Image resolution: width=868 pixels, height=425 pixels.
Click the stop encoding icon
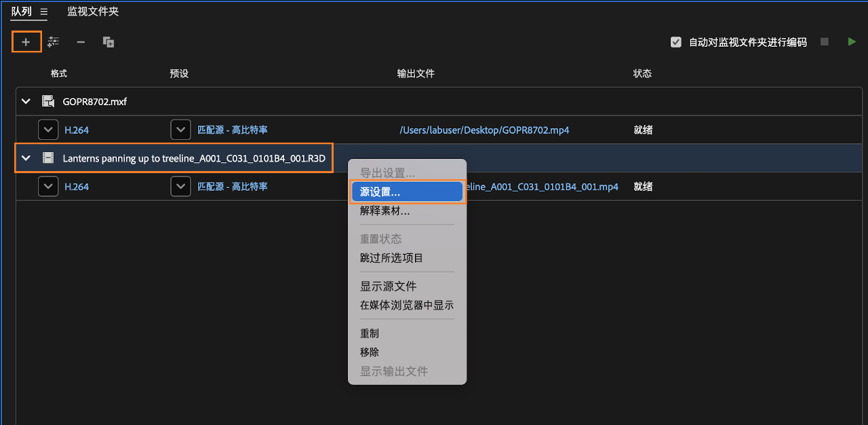pos(824,41)
